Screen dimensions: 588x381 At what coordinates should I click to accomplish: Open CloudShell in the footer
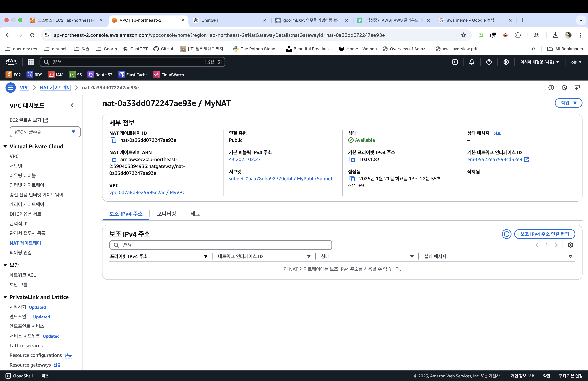pos(19,376)
